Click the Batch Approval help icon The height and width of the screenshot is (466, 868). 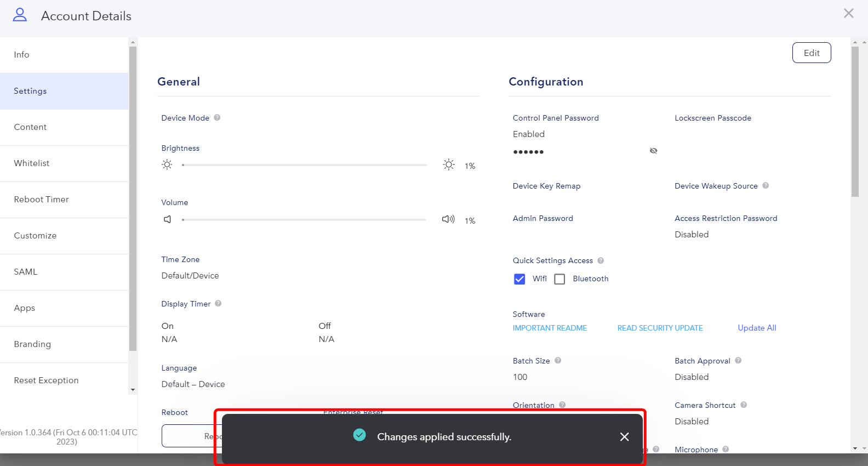coord(738,360)
